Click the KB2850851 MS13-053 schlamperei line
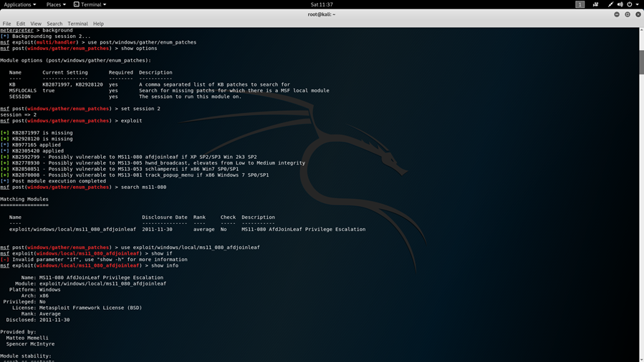Screen dimensions: 644x362 click(120, 169)
